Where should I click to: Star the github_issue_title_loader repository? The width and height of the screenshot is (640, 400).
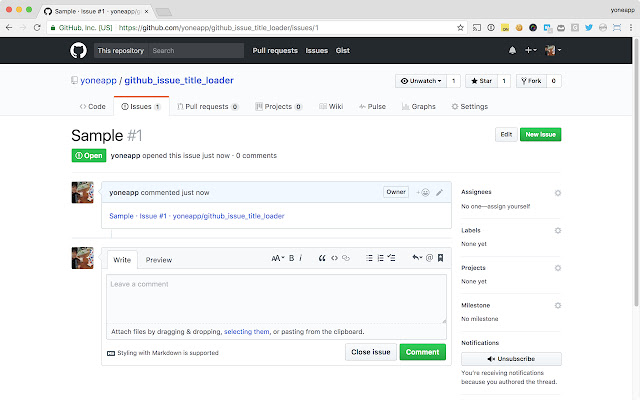point(482,81)
